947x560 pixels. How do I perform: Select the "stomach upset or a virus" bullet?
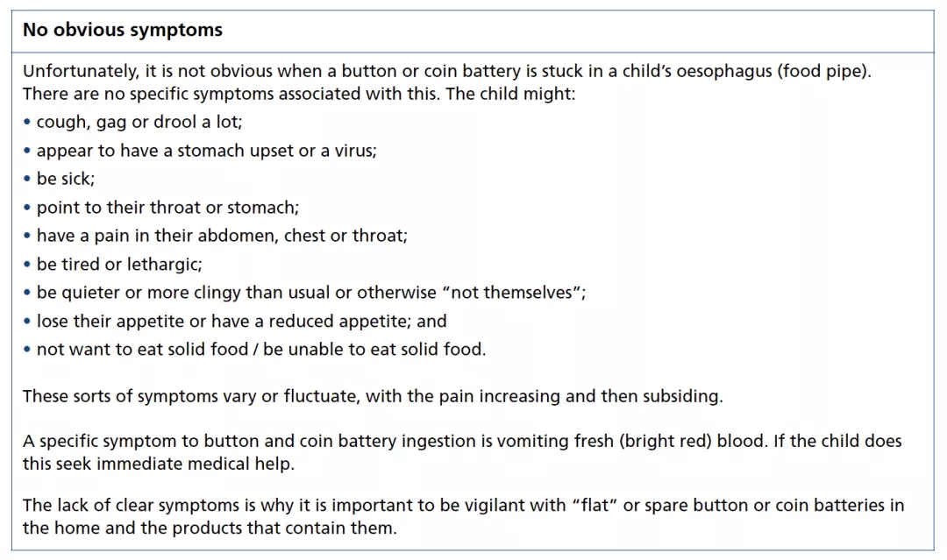pos(206,151)
